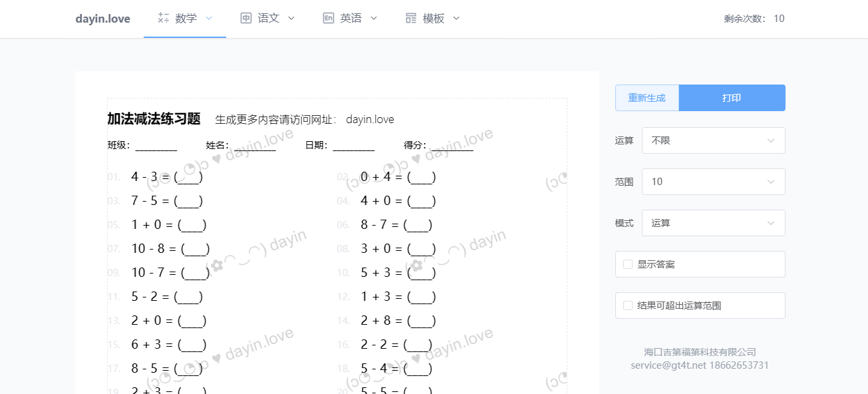
Task: Open the 语文 menu tab
Action: coord(268,19)
